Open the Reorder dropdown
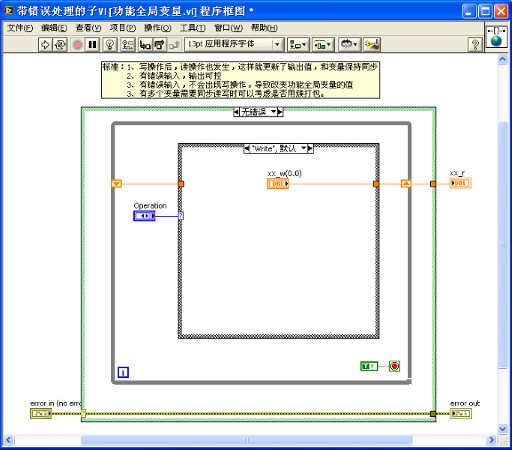Image resolution: width=512 pixels, height=450 pixels. (x=349, y=44)
